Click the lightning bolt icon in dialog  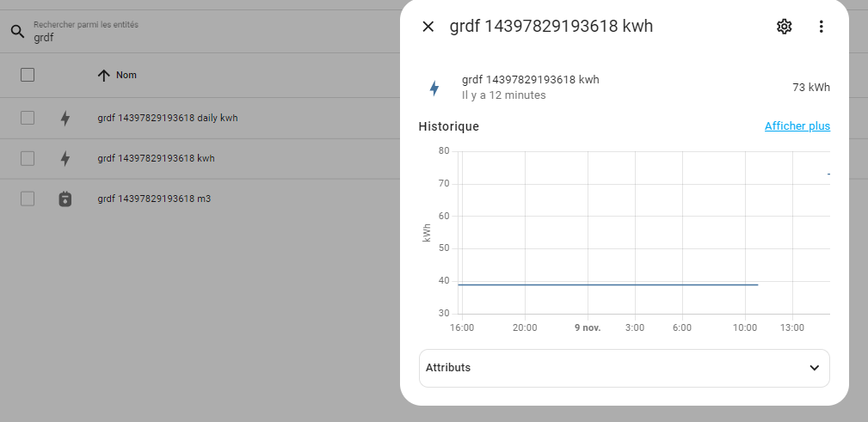tap(434, 88)
